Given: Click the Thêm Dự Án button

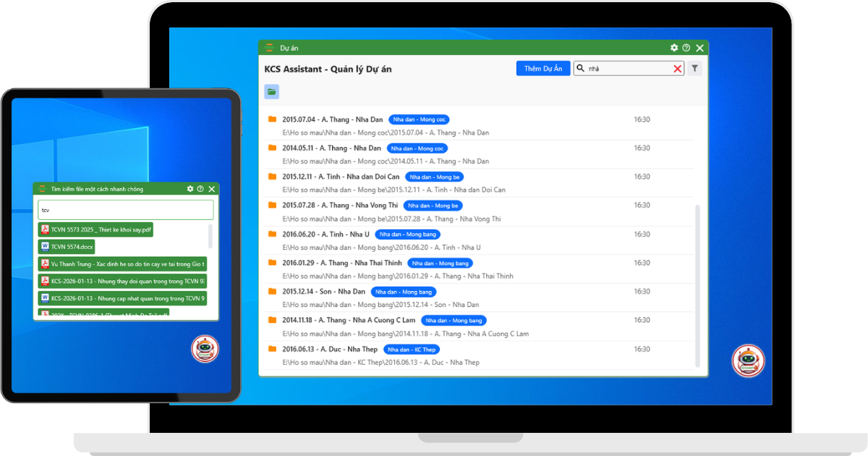Looking at the screenshot, I should click(x=542, y=69).
